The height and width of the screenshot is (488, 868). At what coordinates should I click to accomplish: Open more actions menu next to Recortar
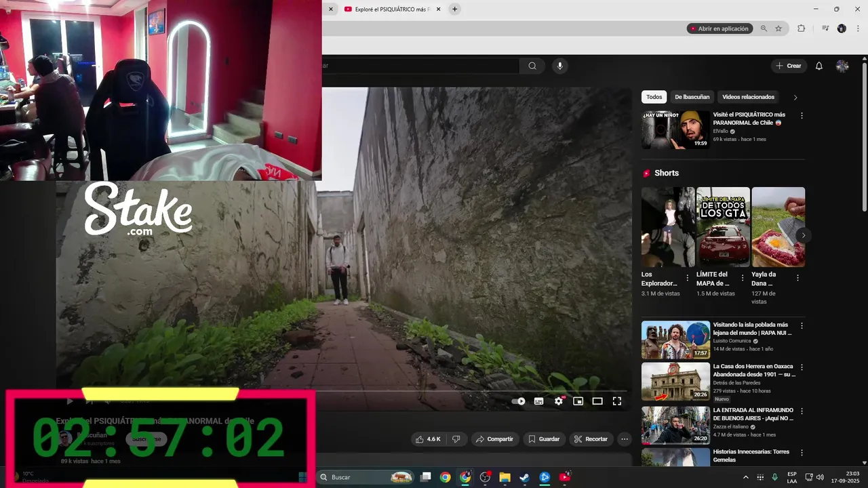pyautogui.click(x=625, y=439)
